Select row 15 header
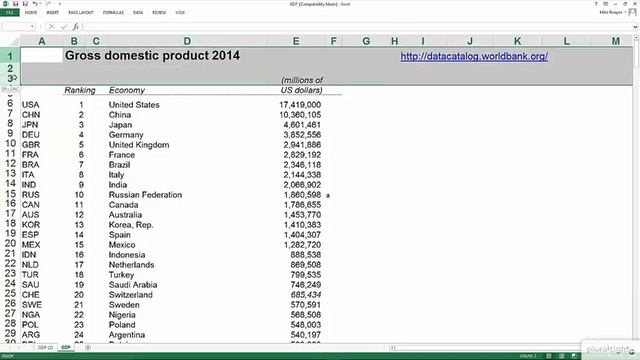 point(10,194)
